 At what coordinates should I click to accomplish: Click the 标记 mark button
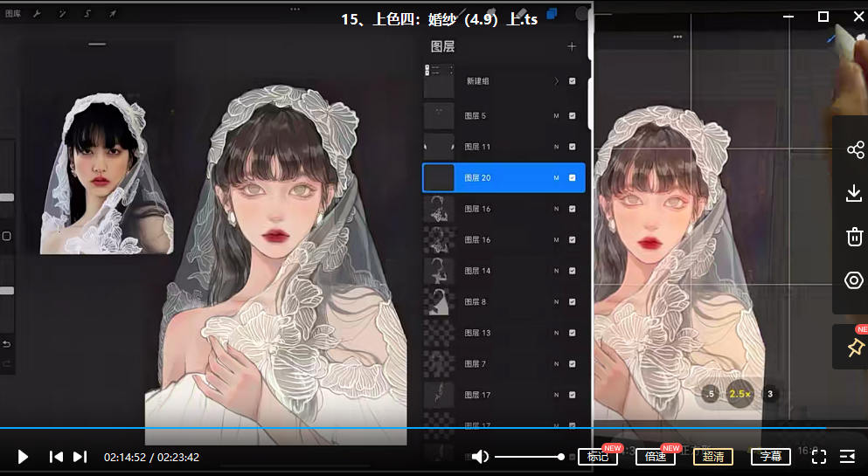click(598, 457)
